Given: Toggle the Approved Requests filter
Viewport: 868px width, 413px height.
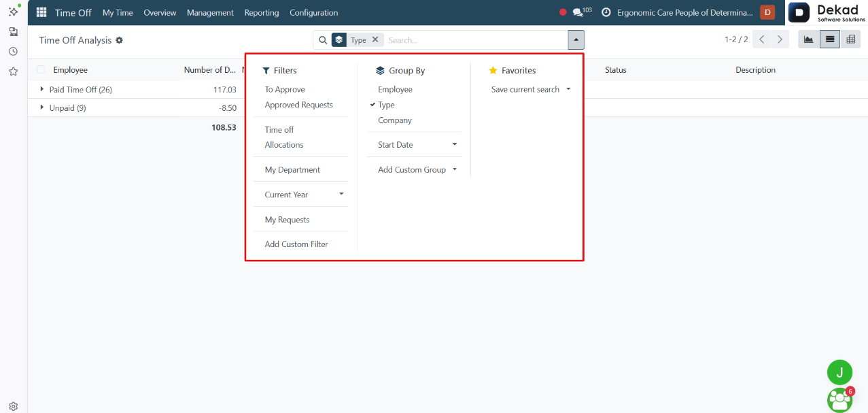Looking at the screenshot, I should [300, 105].
